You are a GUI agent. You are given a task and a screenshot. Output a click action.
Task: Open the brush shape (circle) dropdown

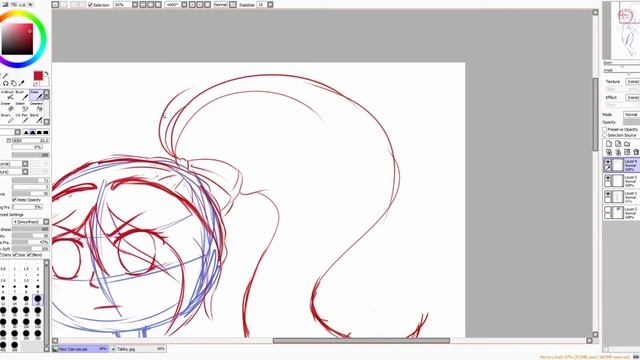[x=25, y=164]
